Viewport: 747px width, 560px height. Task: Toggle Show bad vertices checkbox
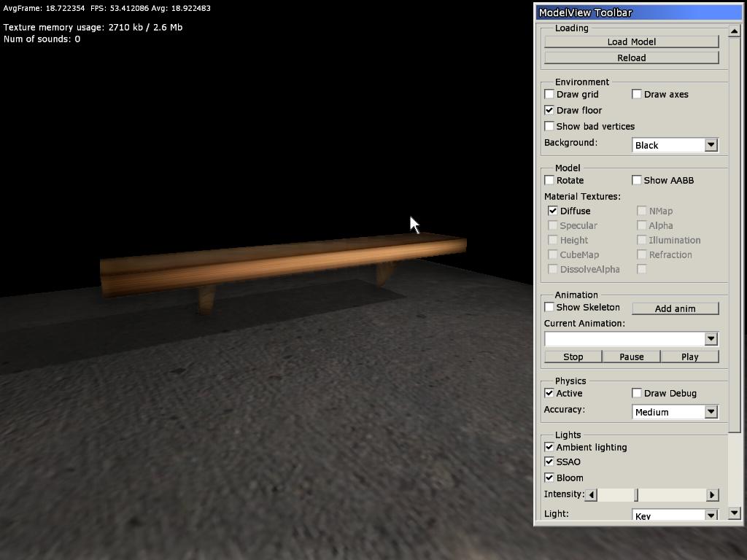point(549,126)
